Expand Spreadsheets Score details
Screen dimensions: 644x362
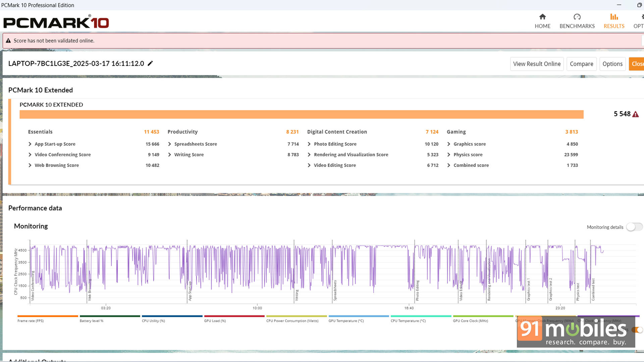(x=169, y=144)
